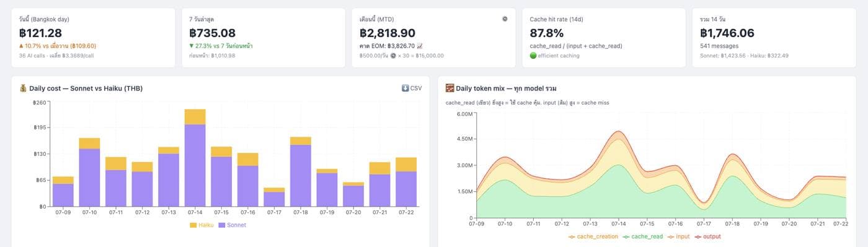
Task: Click the ฿260 axis label
Action: 40,102
